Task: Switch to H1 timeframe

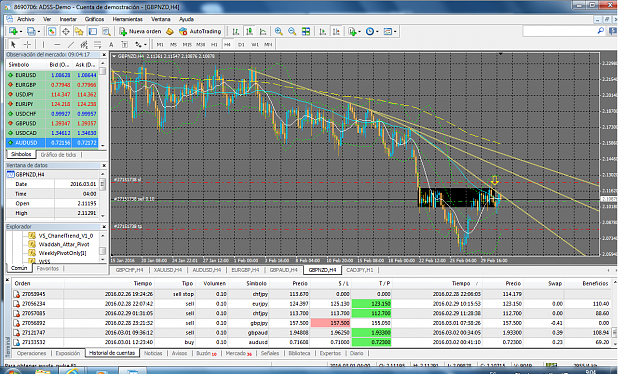Action: click(x=214, y=44)
